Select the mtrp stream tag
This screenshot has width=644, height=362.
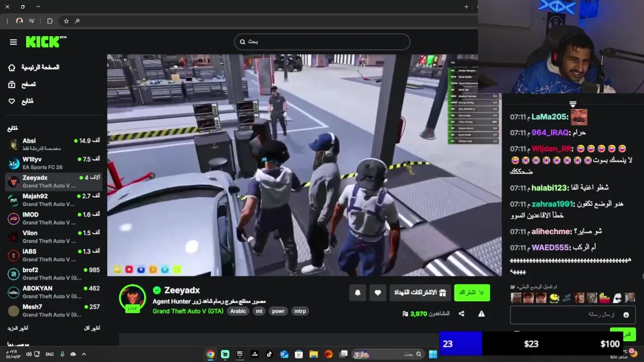click(300, 311)
